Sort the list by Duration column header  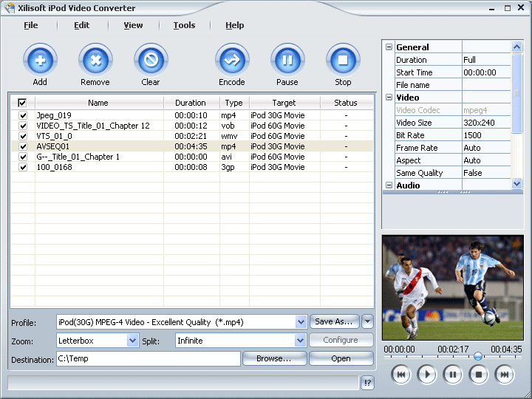point(191,103)
